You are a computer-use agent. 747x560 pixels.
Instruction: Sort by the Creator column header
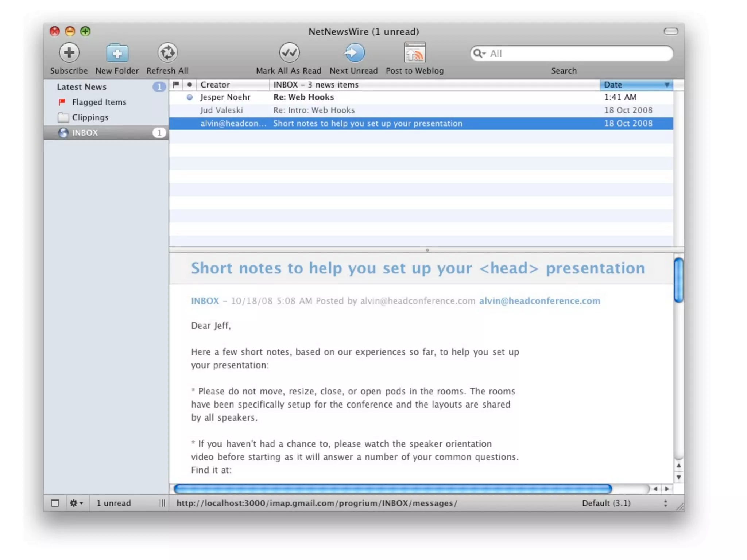coord(233,85)
